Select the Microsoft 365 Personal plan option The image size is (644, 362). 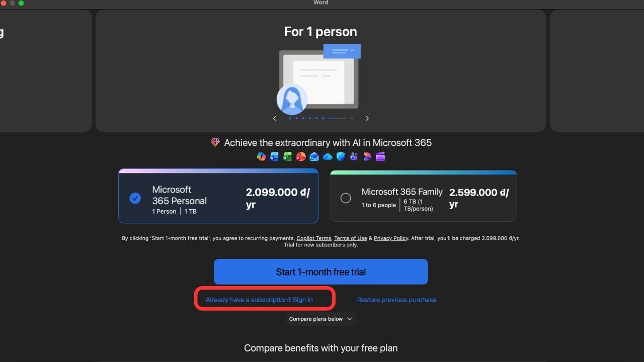pyautogui.click(x=218, y=196)
